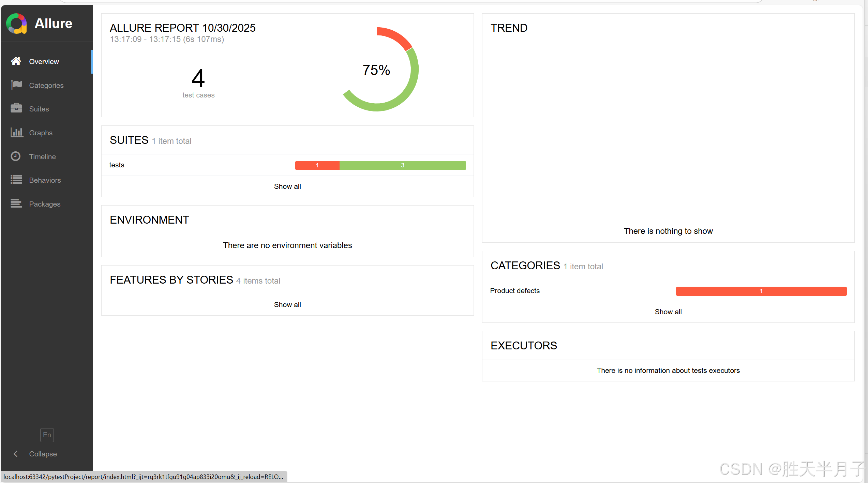Click the Categories flag icon

16,85
